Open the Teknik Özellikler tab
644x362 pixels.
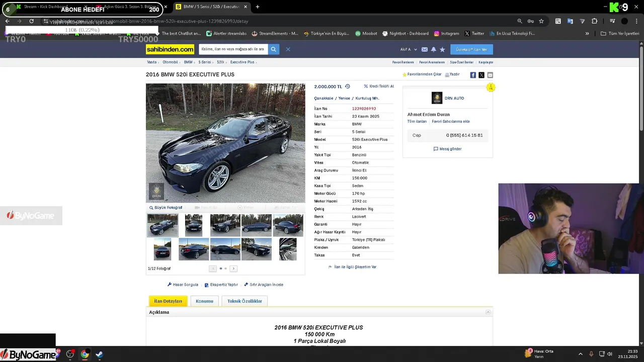coord(245,301)
